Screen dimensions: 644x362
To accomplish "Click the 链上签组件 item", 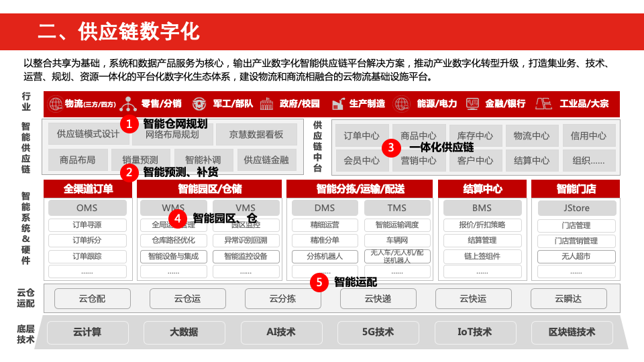I will click(482, 257).
